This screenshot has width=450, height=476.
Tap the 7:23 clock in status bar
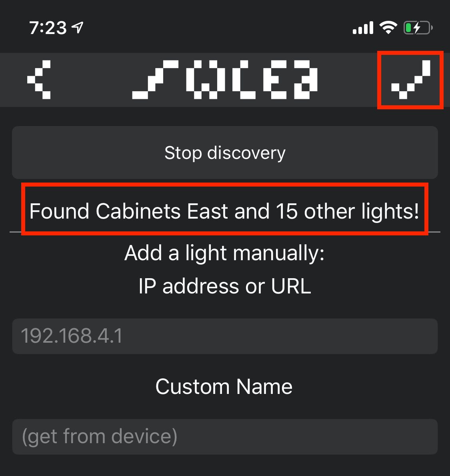(48, 28)
